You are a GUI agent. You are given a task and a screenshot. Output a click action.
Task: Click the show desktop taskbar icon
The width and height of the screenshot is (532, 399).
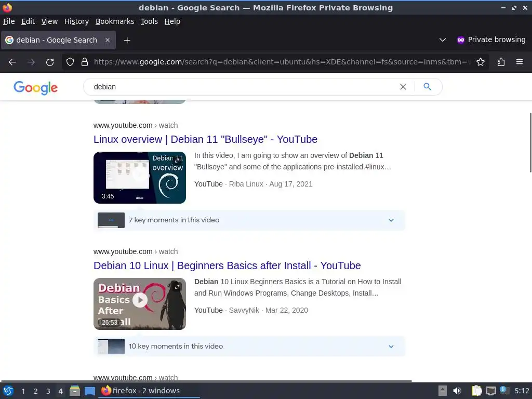pyautogui.click(x=90, y=391)
